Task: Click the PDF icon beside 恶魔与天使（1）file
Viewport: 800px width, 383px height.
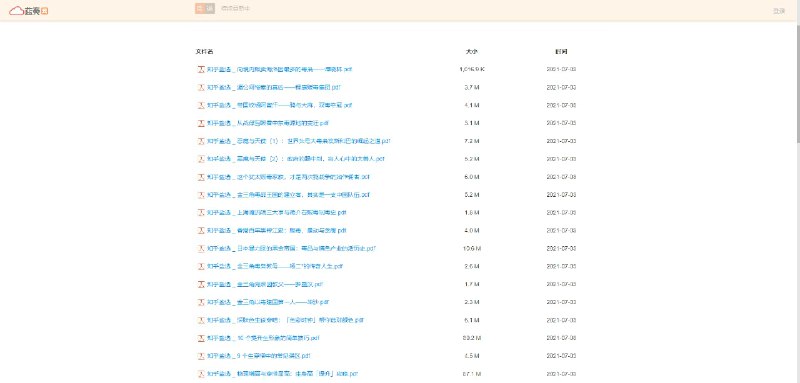Action: 201,141
